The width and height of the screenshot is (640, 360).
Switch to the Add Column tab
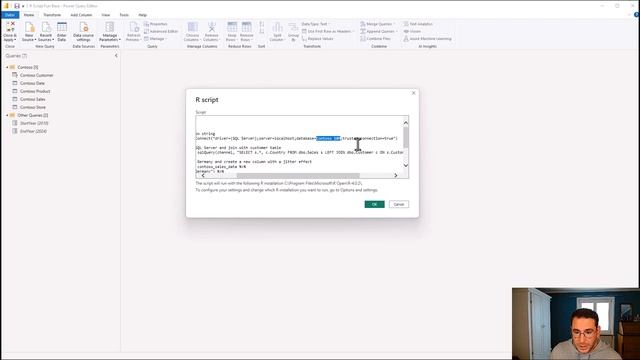[81, 15]
